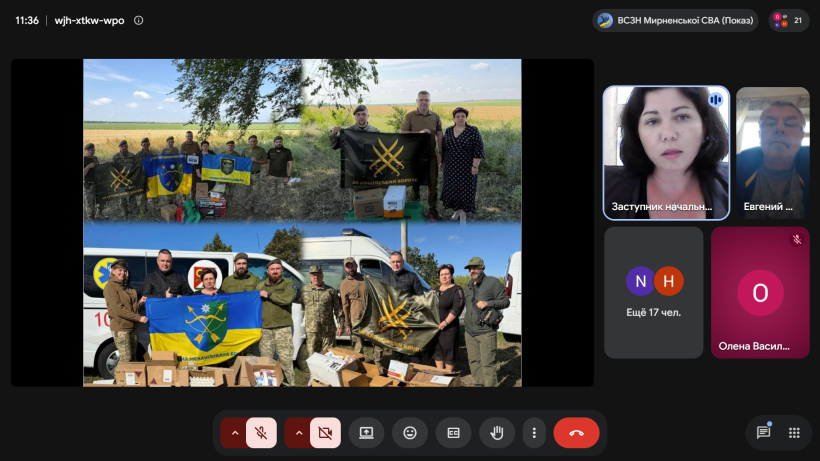Viewport: 820px width, 461px height.
Task: Click the ВСЗН Мирненської СВА presenter label
Action: click(675, 20)
